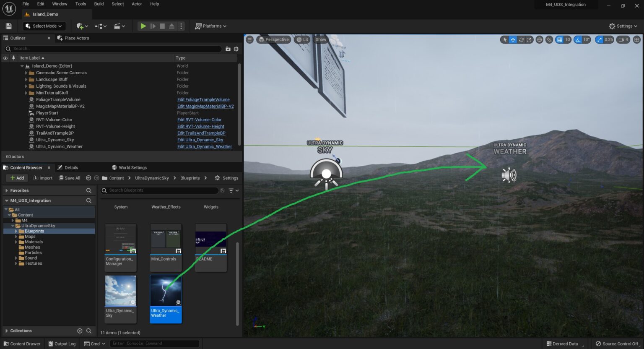Open the Perspective view dropdown
The width and height of the screenshot is (644, 349).
[273, 39]
